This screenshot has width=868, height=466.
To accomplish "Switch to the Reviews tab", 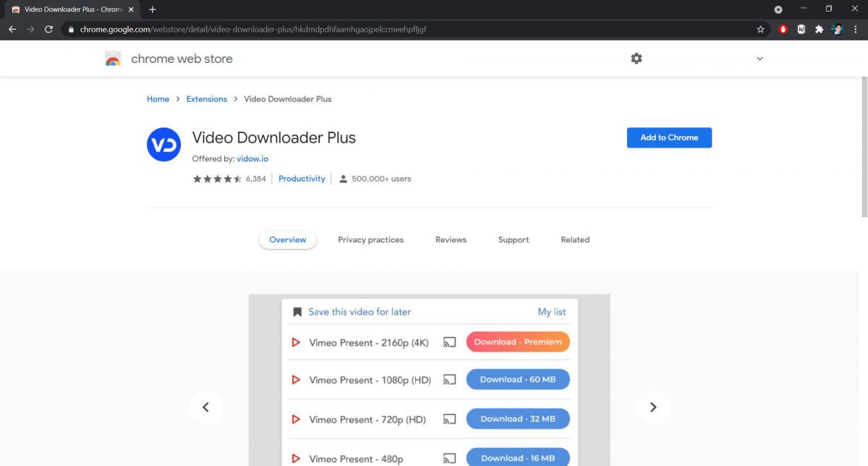I will [450, 239].
